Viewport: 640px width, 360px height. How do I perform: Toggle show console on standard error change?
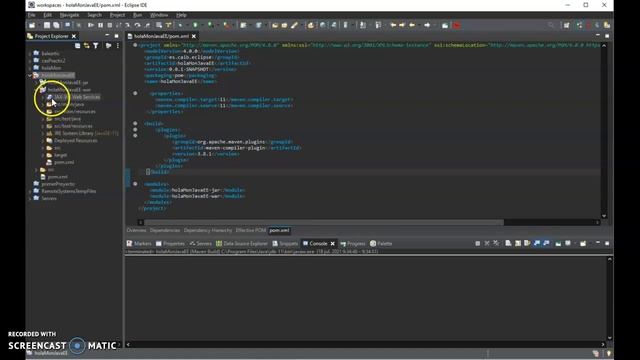[547, 243]
